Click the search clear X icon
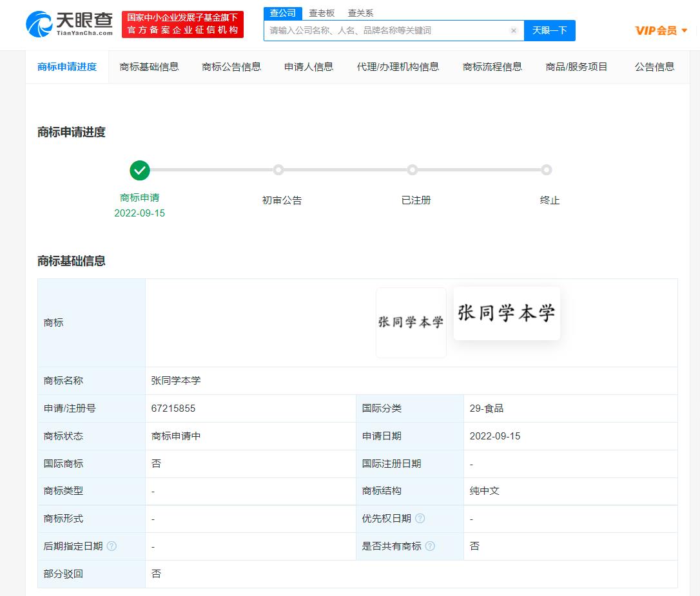Viewport: 700px width, 596px height. coord(514,30)
